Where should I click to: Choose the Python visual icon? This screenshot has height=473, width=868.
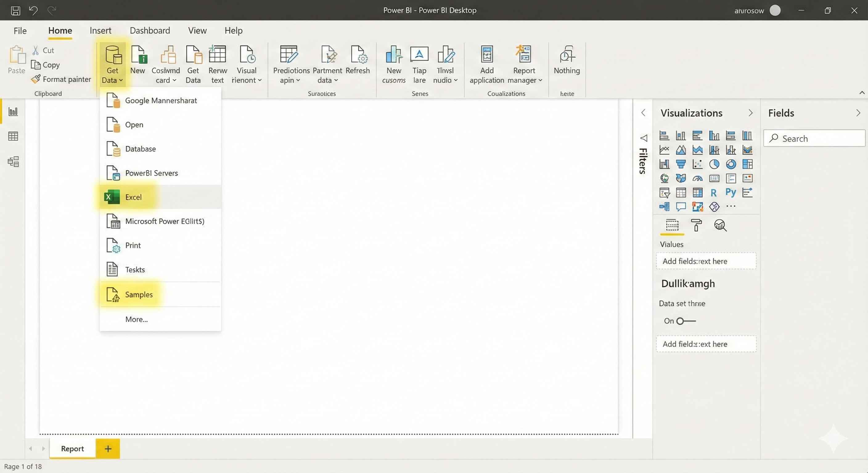click(731, 192)
